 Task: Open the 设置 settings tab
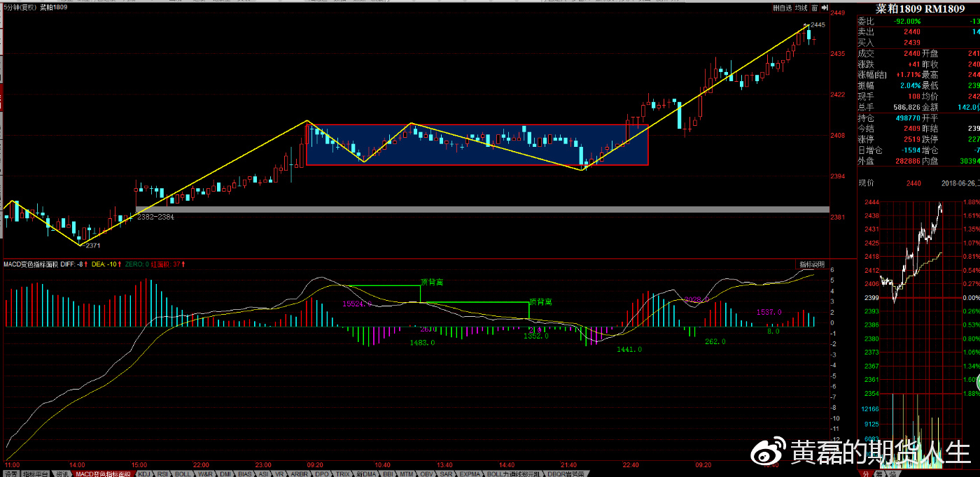[10, 474]
